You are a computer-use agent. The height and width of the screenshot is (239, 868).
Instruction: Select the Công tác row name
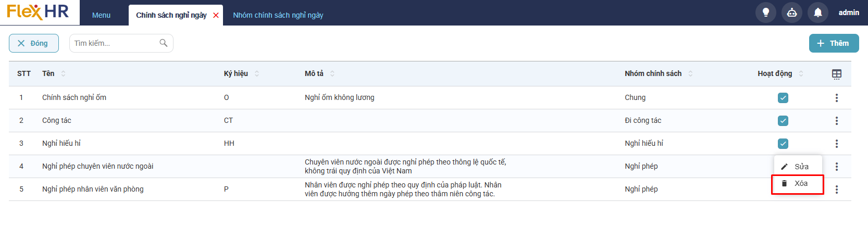tap(57, 120)
